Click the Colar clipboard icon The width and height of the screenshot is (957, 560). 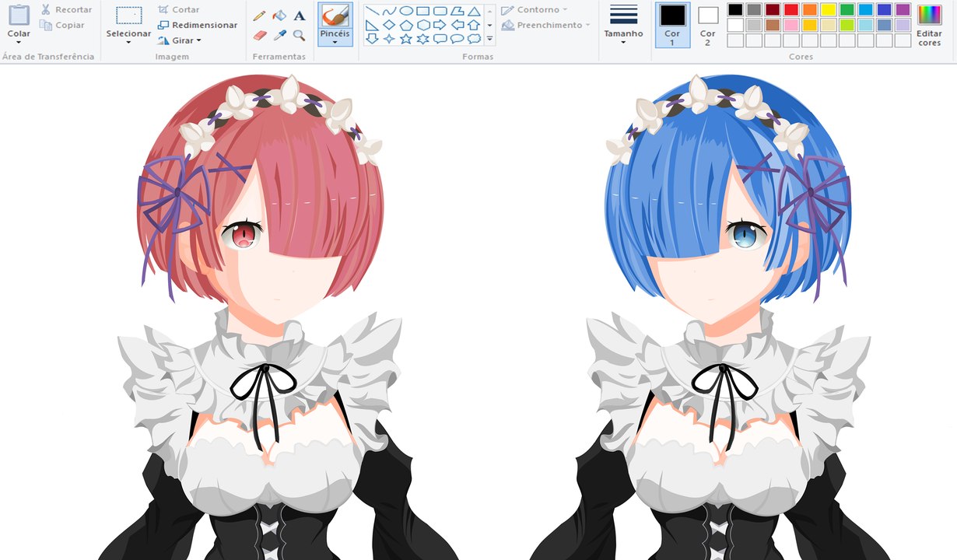(x=19, y=15)
